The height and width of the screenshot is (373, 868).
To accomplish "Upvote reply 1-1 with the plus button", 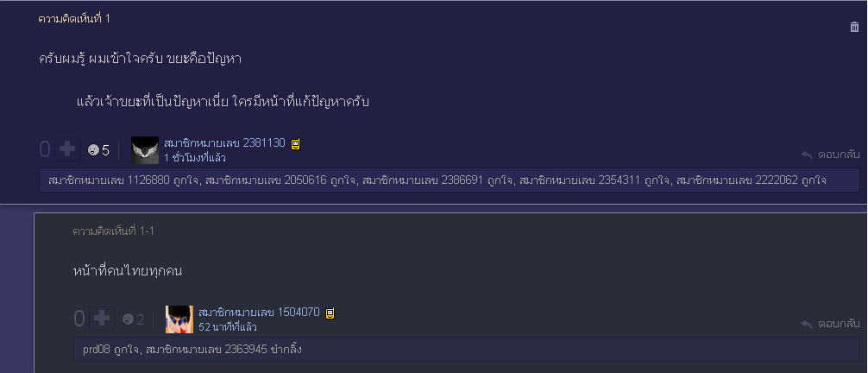I will [x=102, y=319].
